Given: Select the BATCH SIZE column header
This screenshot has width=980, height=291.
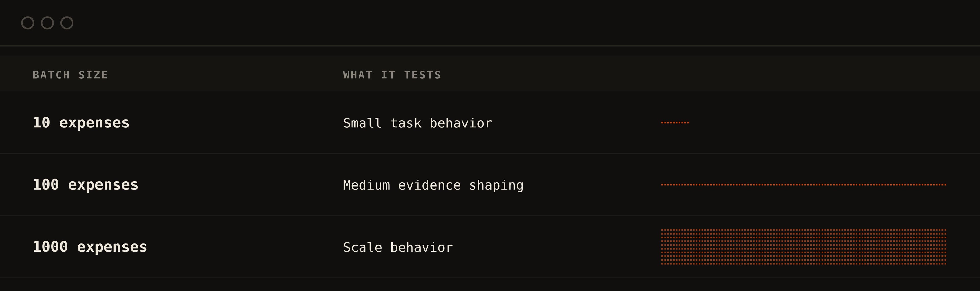Looking at the screenshot, I should [70, 75].
